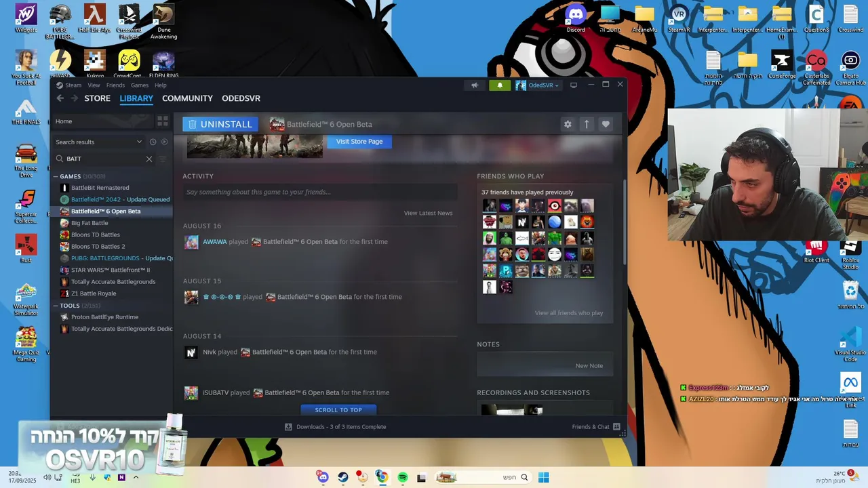Click Visit Store Page button
Viewport: 868px width, 488px height.
[x=359, y=141]
